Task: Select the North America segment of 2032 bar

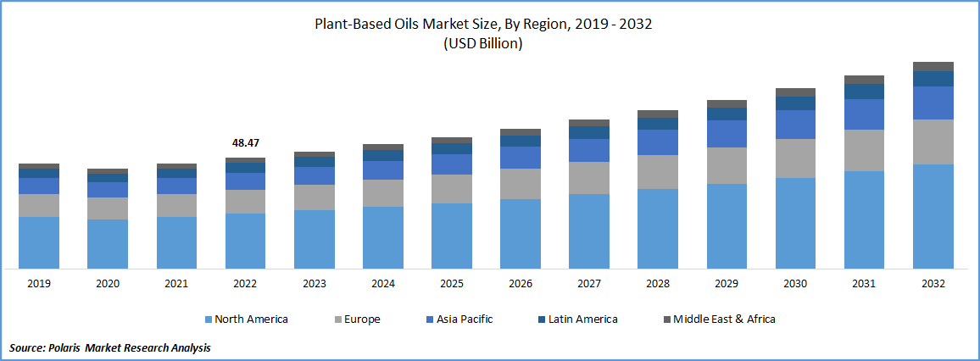Action: [x=933, y=217]
